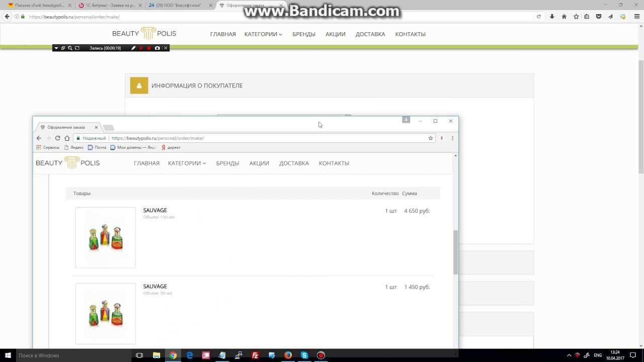Bookmark page with Chrome's star icon
The height and width of the screenshot is (362, 644).
tap(431, 138)
